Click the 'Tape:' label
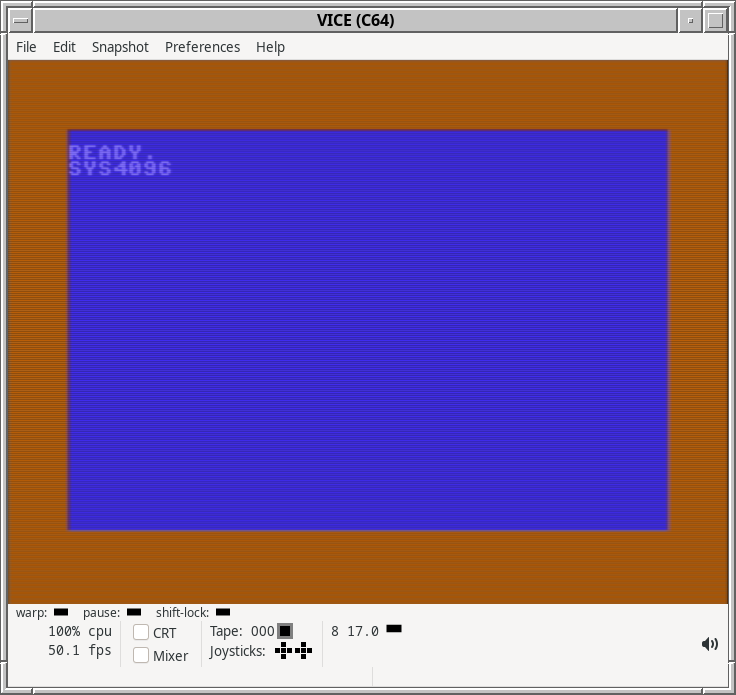This screenshot has width=736, height=695. (x=226, y=631)
